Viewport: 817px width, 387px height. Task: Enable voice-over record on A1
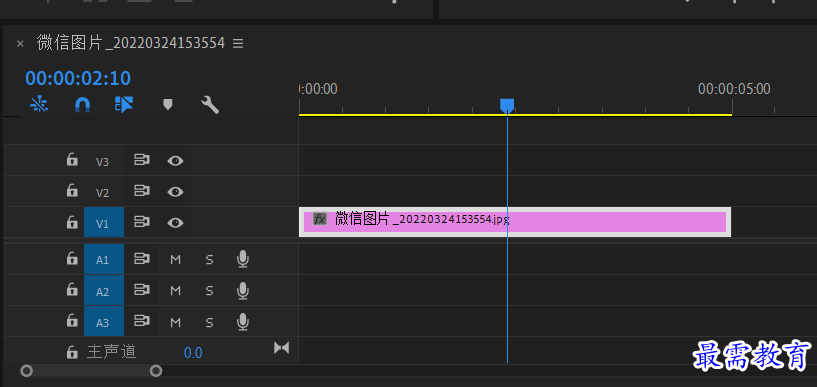[x=242, y=259]
